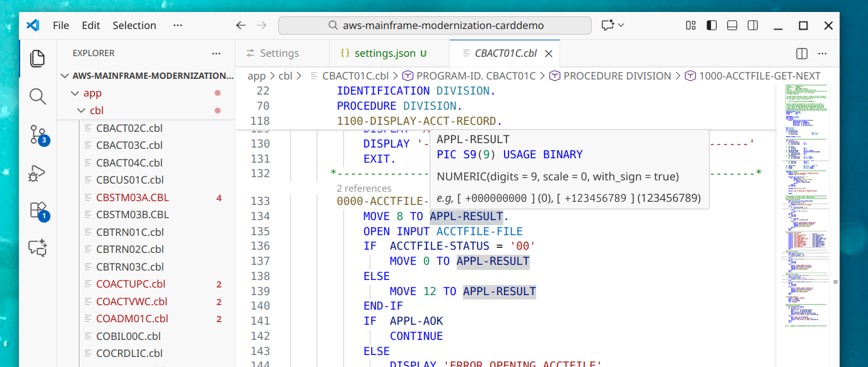This screenshot has width=868, height=367.
Task: Click the command center search box
Action: coord(435,25)
